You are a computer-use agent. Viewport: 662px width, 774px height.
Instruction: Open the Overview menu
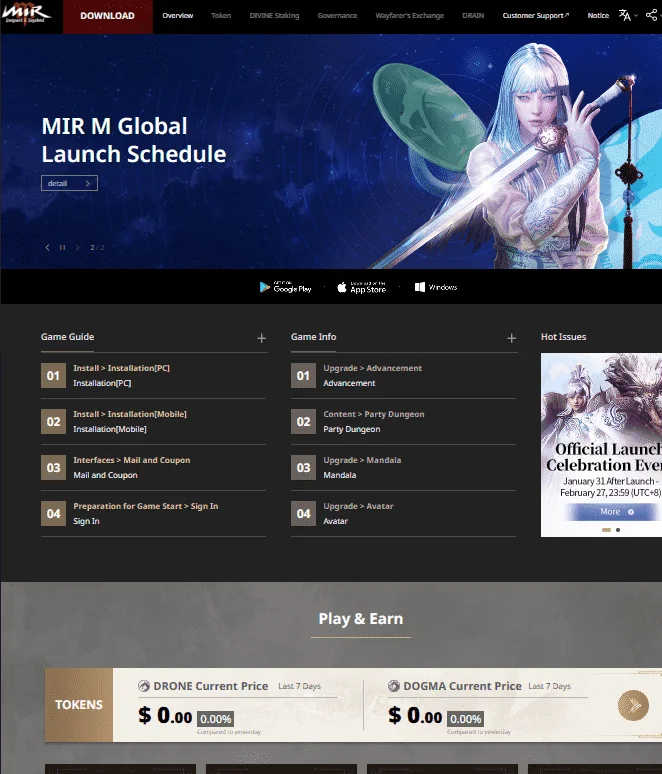pyautogui.click(x=178, y=16)
